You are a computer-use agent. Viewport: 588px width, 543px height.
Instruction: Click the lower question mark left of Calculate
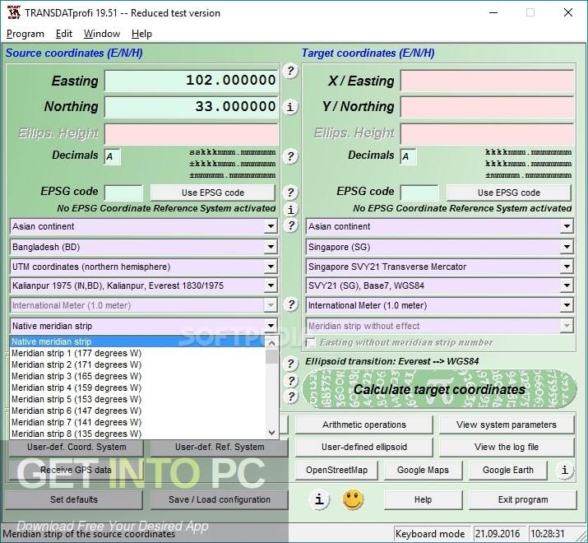[x=290, y=397]
